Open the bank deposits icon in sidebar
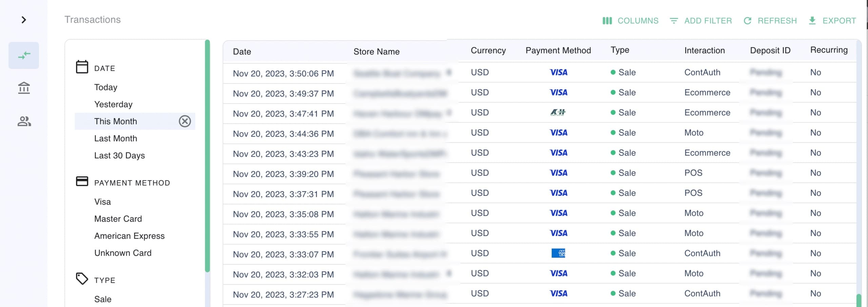868x307 pixels. (24, 88)
